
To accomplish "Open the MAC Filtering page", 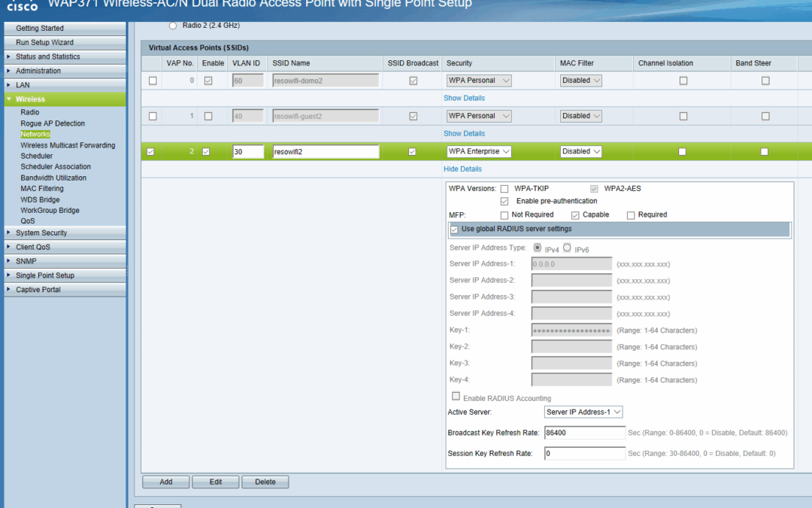I will (x=42, y=188).
